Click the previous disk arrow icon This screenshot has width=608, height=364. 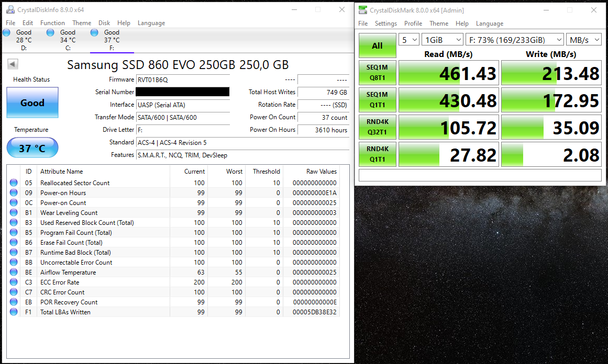pos(13,64)
